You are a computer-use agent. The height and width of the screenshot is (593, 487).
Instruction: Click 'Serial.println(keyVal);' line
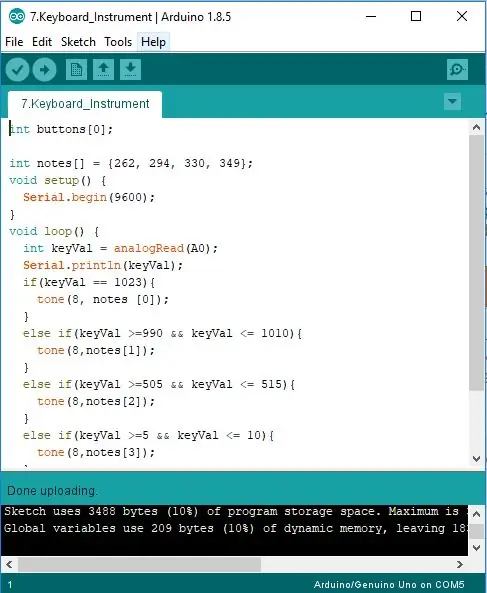[103, 265]
